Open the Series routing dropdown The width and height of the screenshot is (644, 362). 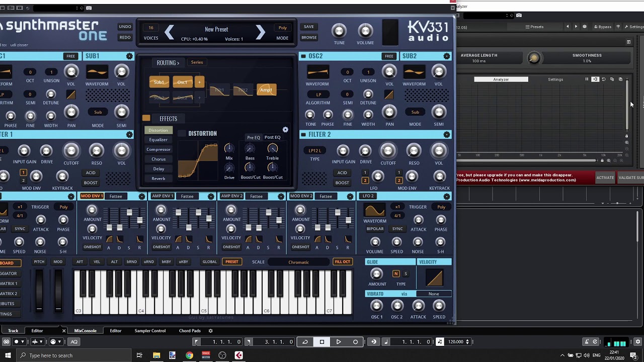point(197,62)
